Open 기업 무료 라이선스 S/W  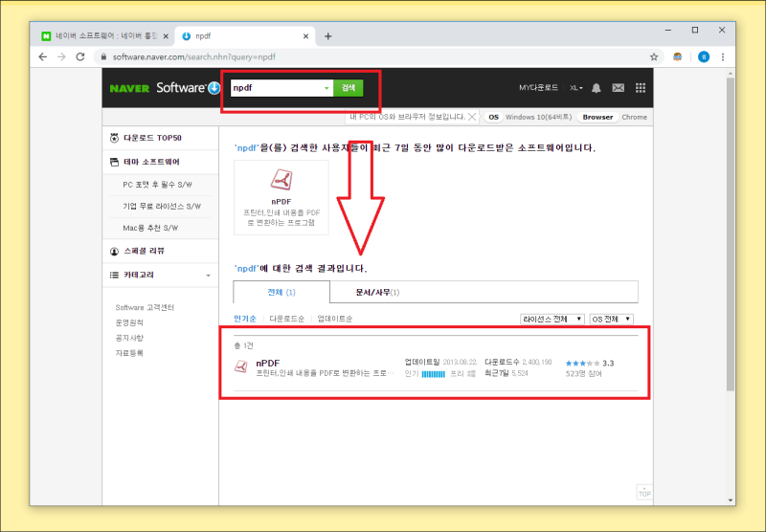(162, 207)
